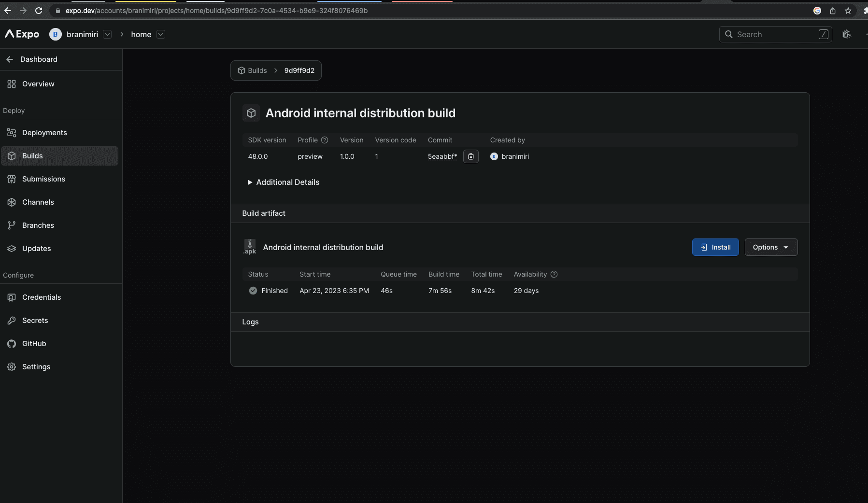868x503 pixels.
Task: Click the Install button
Action: 715,247
